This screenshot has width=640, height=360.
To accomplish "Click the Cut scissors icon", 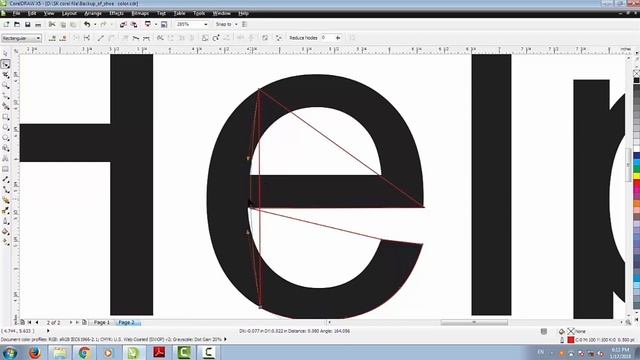I will click(x=52, y=24).
